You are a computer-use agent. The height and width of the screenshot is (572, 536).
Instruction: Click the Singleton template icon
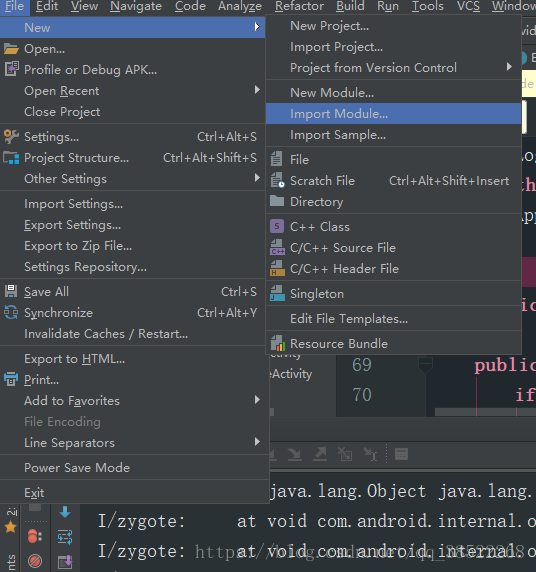pos(277,293)
